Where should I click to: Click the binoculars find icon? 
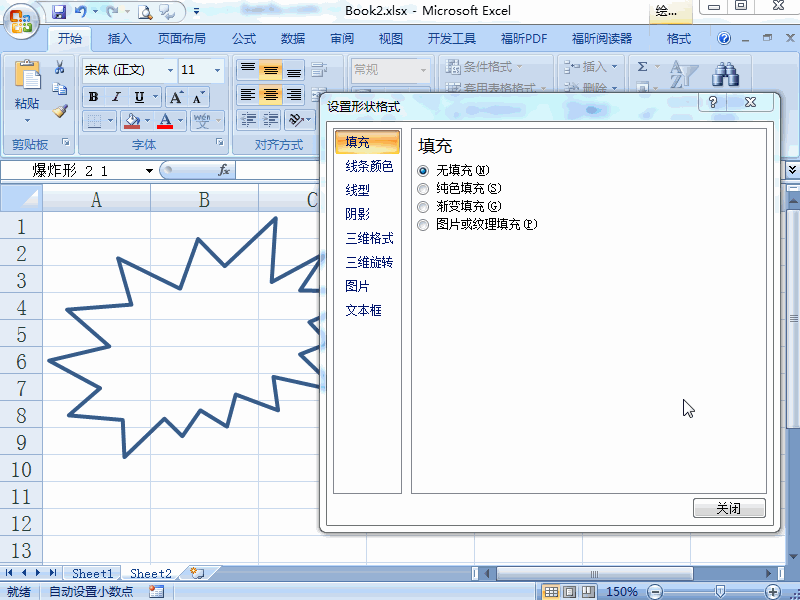[x=727, y=75]
